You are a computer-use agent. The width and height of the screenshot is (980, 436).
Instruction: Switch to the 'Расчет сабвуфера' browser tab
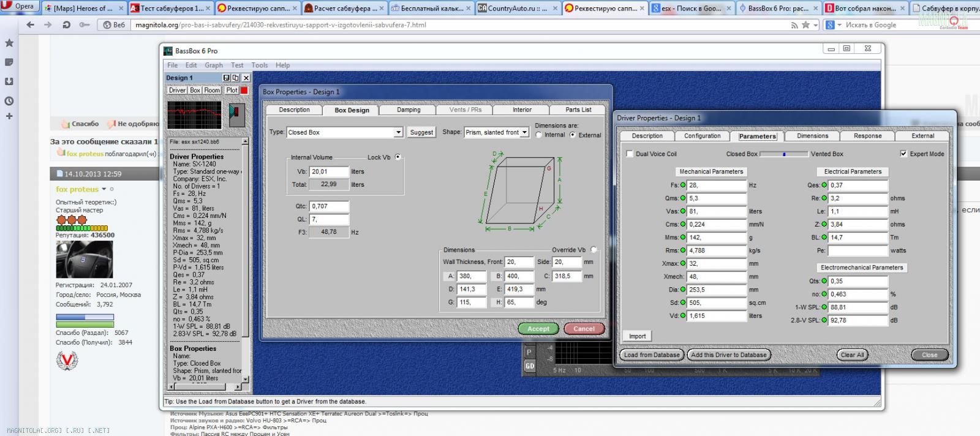[344, 8]
